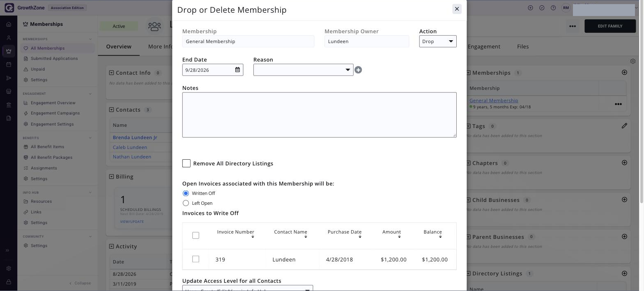Collapse the Billing panel
The width and height of the screenshot is (644, 291).
click(111, 176)
